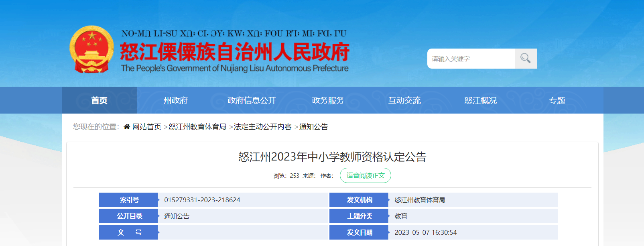Open the 专题 navigation tab

pos(557,100)
